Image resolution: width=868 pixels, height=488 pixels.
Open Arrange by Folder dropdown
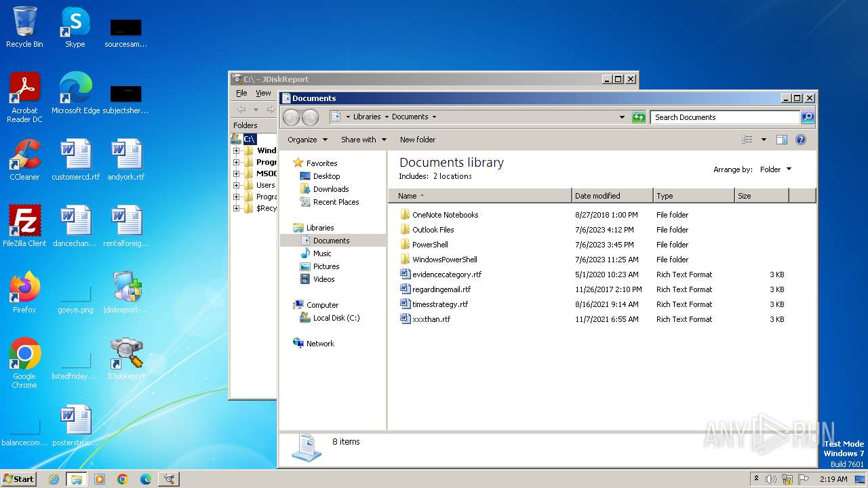(x=775, y=169)
